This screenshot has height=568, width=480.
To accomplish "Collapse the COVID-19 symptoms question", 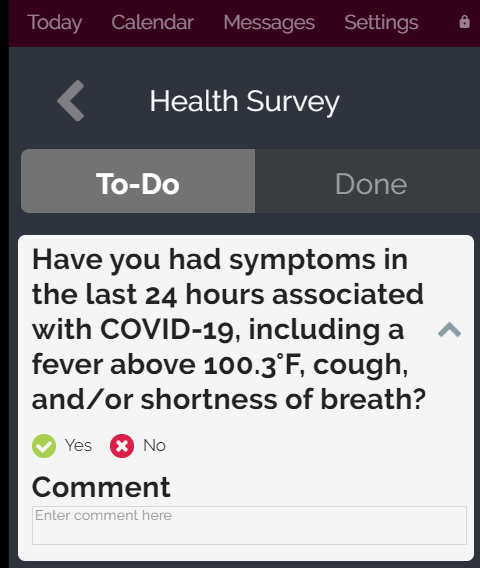I will (449, 330).
